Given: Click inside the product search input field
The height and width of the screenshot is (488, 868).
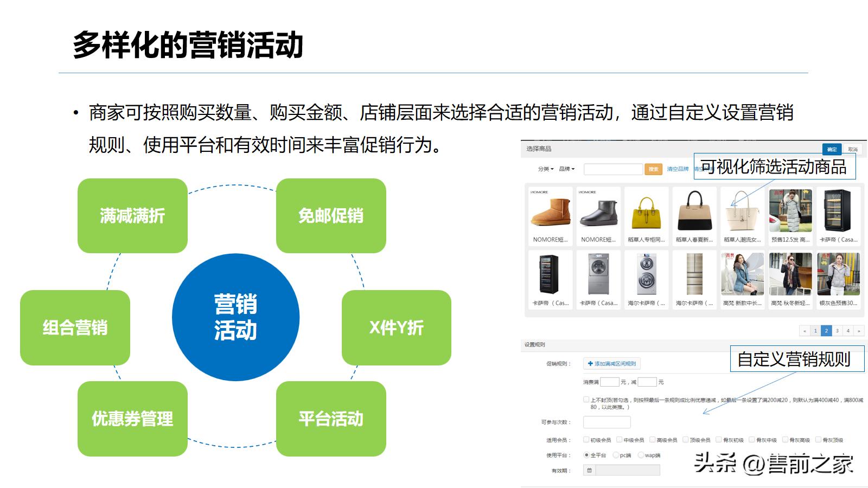Looking at the screenshot, I should click(614, 168).
